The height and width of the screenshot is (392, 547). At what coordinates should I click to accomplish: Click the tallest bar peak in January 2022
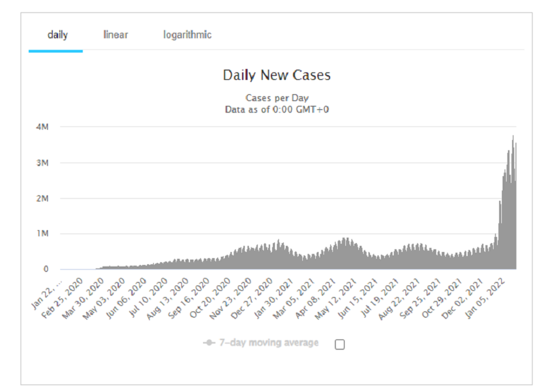coord(513,137)
